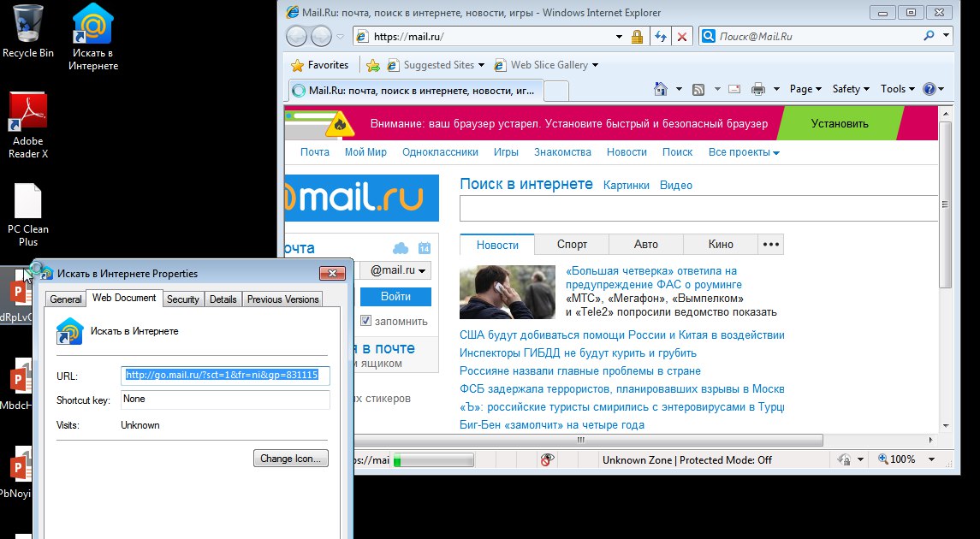The image size is (980, 539).
Task: Open Favorites star button
Action: [319, 65]
